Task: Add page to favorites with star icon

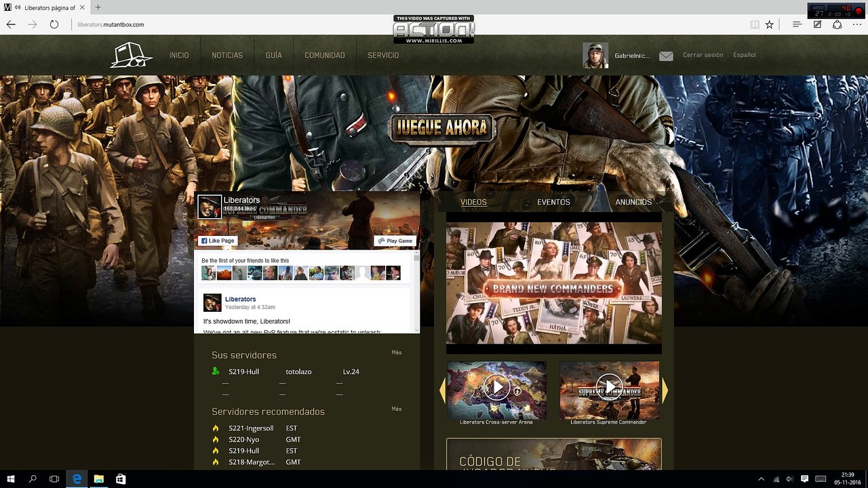Action: click(769, 24)
